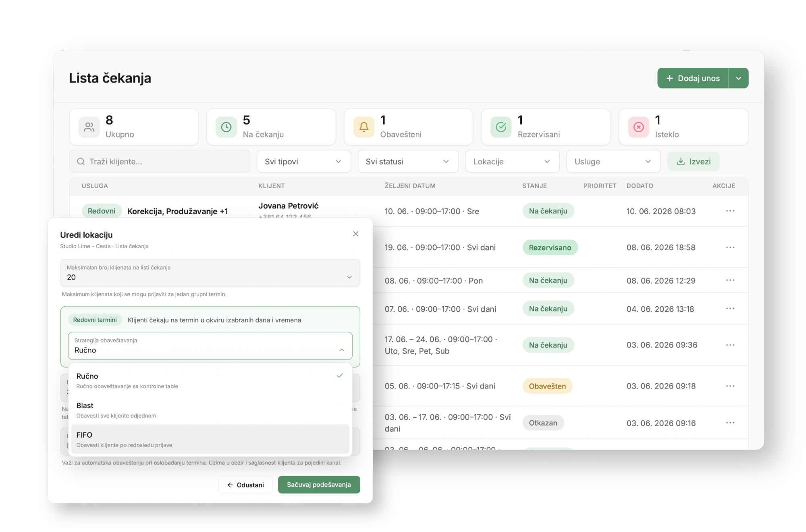Click the KLIJENT column header
The width and height of the screenshot is (806, 532).
point(272,186)
